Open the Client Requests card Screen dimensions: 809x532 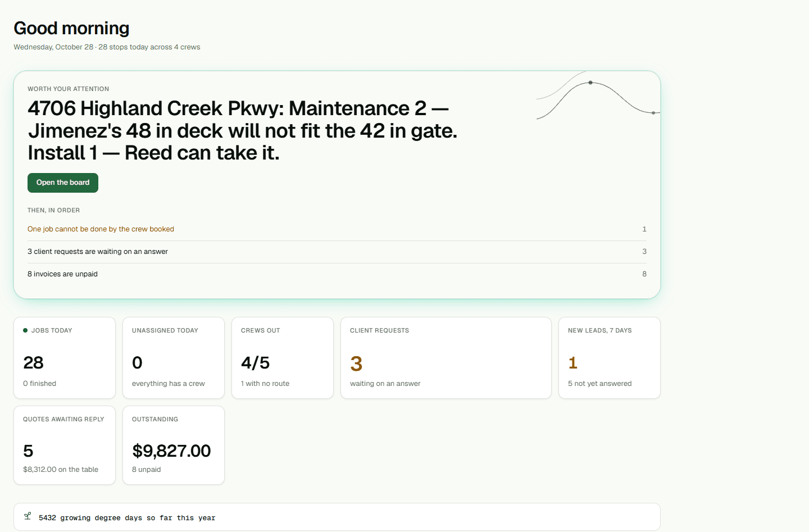pos(446,358)
